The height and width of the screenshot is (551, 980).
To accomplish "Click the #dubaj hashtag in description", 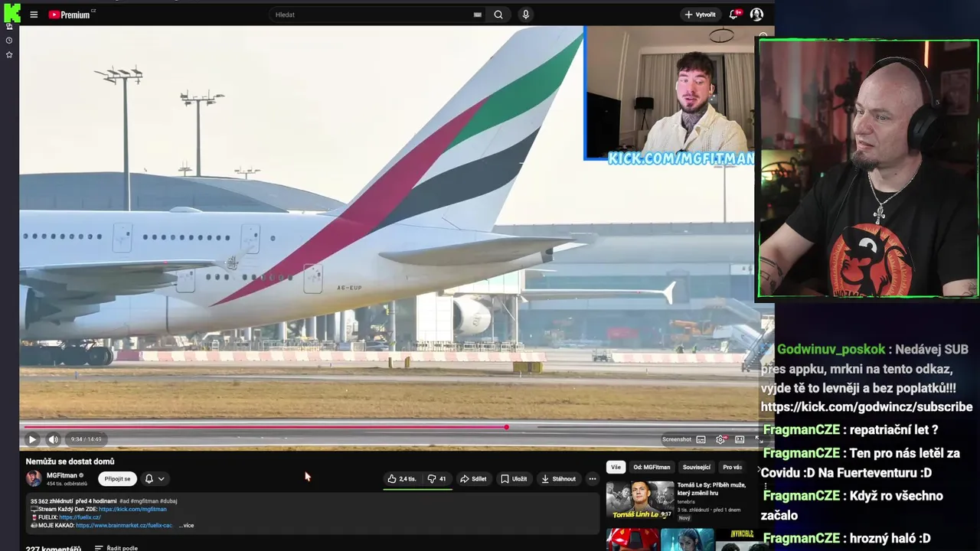I will coord(168,501).
